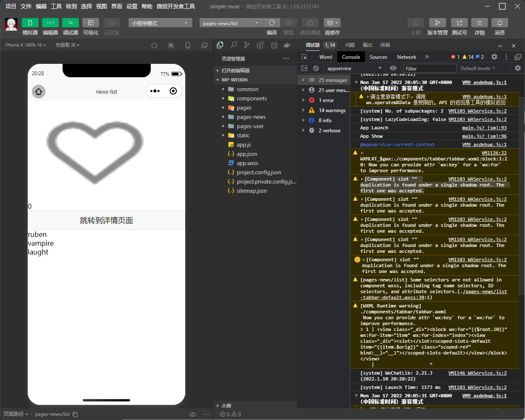Toggle the 编辑器 editor panel

[50, 23]
